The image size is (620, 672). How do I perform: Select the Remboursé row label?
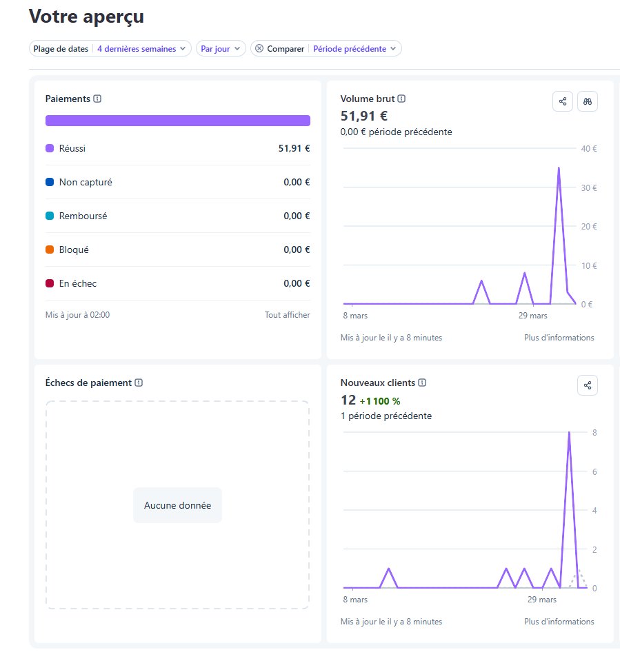tap(83, 216)
